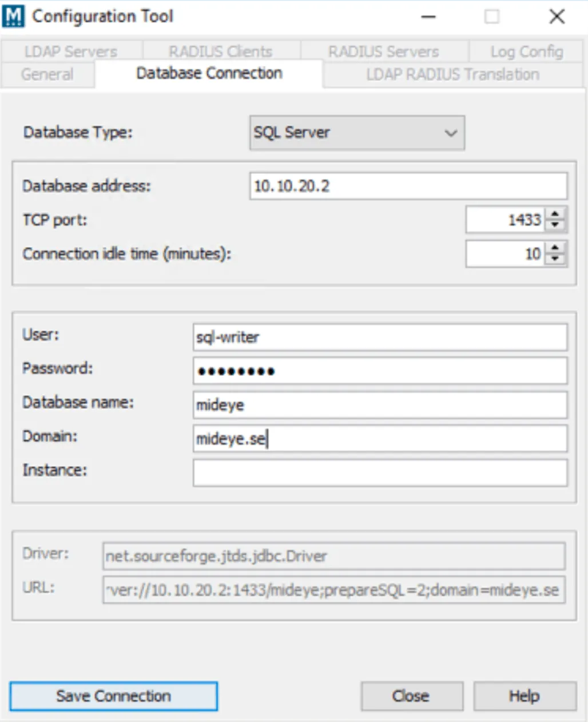
Task: Click the Close button
Action: 411,696
